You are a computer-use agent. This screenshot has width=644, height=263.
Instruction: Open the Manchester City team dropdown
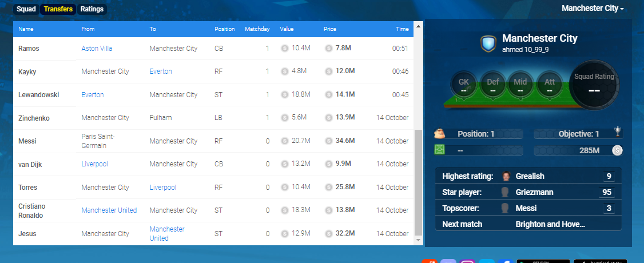click(593, 8)
